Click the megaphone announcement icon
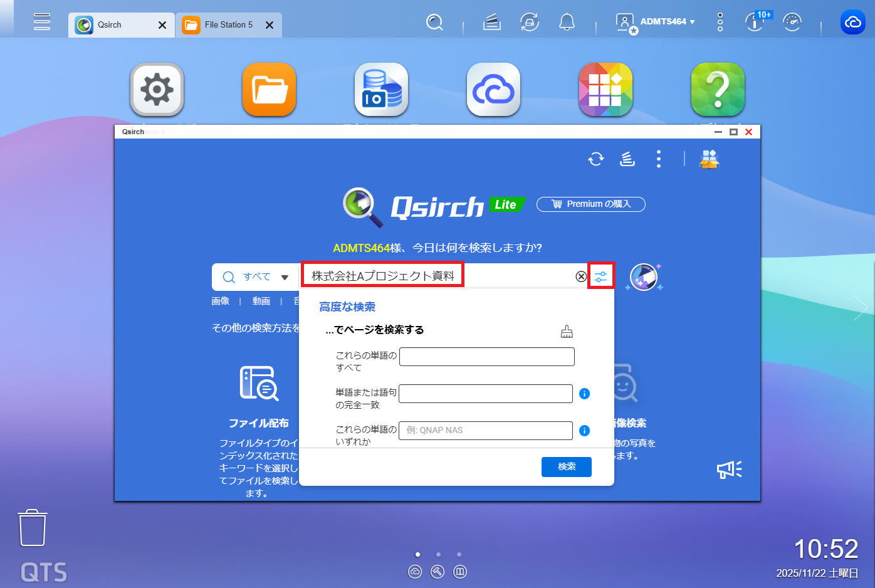The image size is (875, 588). point(729,470)
